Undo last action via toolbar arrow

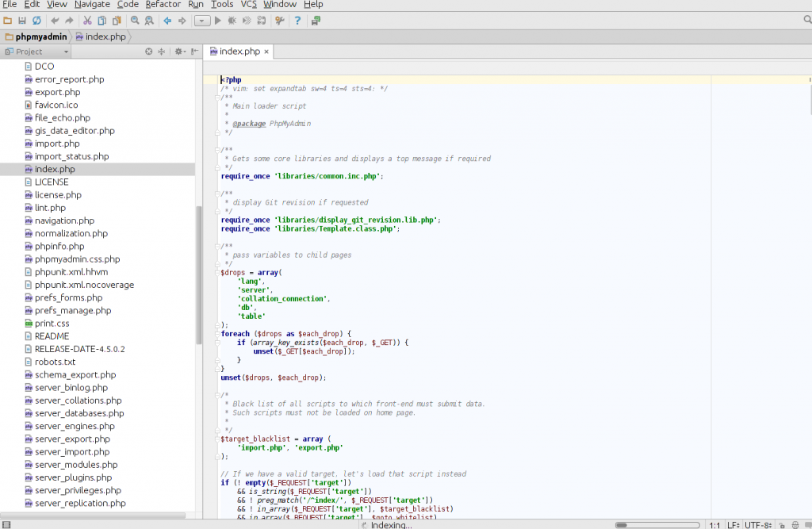54,20
